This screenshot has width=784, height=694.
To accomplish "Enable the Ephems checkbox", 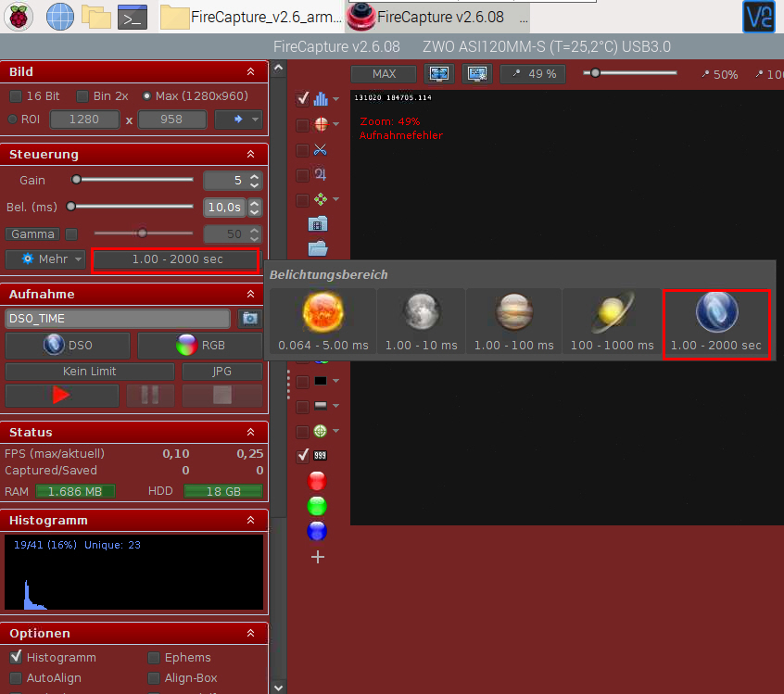I will (x=154, y=658).
